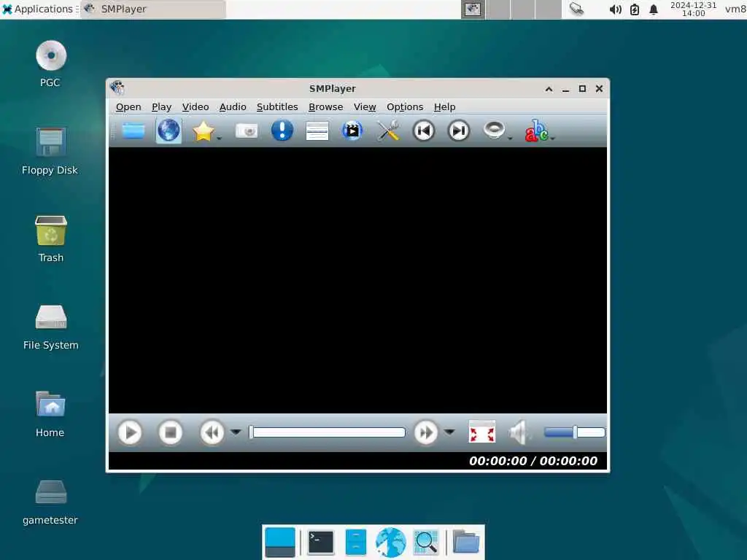Image resolution: width=747 pixels, height=560 pixels.
Task: Open the Applications menu in top panel
Action: [x=39, y=9]
